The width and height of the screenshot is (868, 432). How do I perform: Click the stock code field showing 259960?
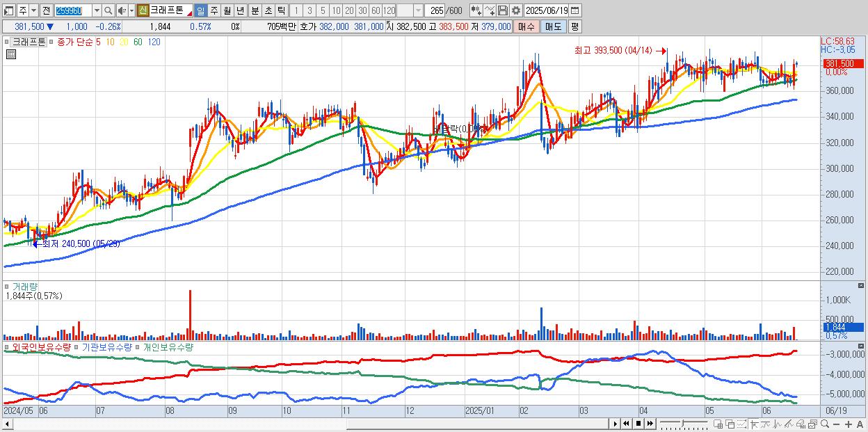pyautogui.click(x=73, y=10)
